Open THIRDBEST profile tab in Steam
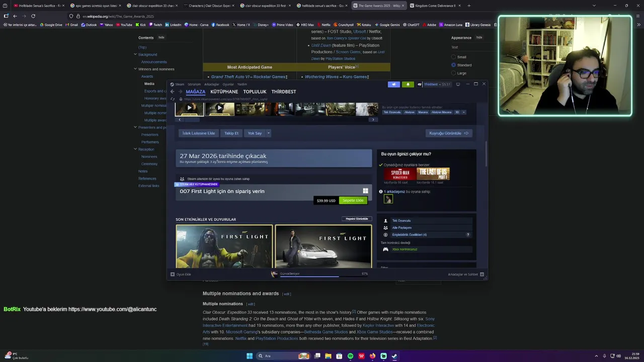 tap(284, 92)
